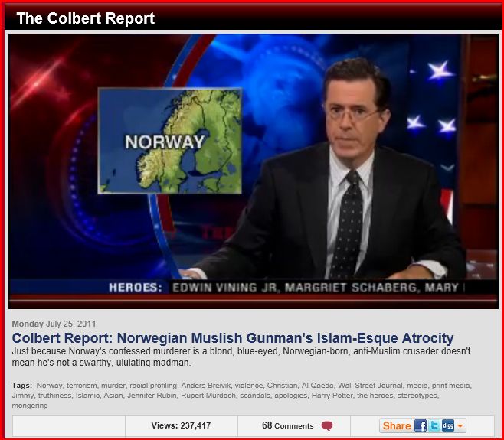The width and height of the screenshot is (504, 440).
Task: Click The Colbert Report header title
Action: (x=85, y=18)
